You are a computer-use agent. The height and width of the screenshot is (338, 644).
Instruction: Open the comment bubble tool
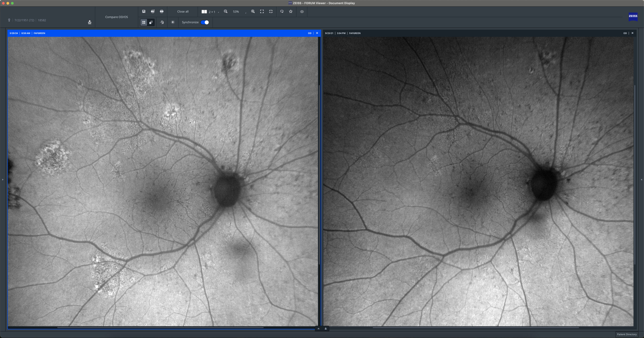(282, 12)
